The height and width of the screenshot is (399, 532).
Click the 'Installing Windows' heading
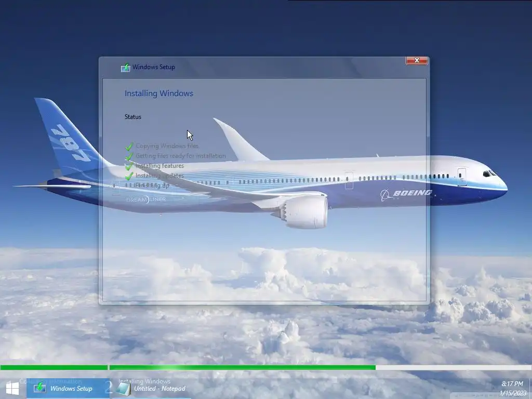[x=159, y=94]
